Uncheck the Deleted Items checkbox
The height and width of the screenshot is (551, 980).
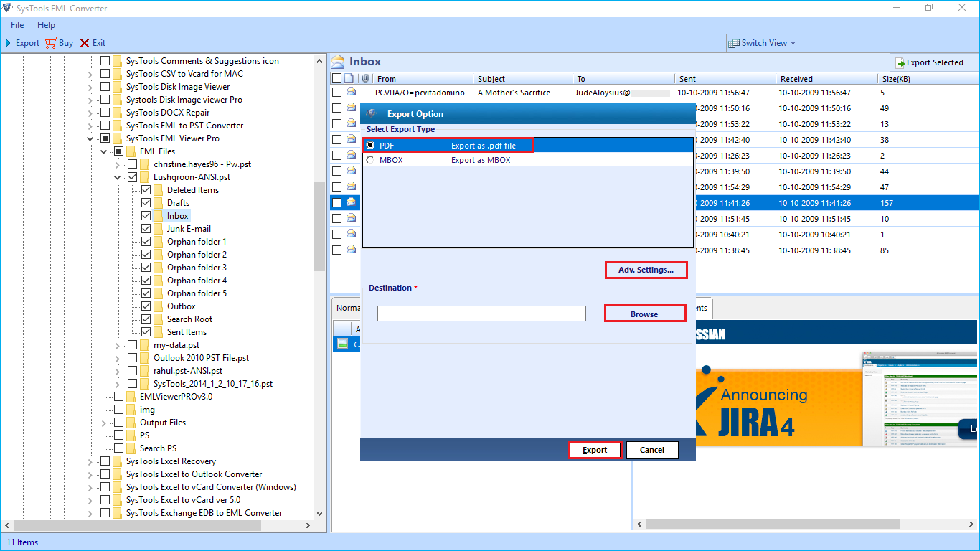click(146, 190)
